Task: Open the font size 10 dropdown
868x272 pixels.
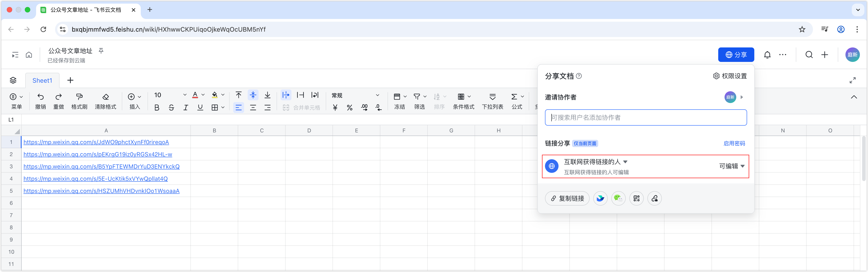Action: (x=184, y=95)
